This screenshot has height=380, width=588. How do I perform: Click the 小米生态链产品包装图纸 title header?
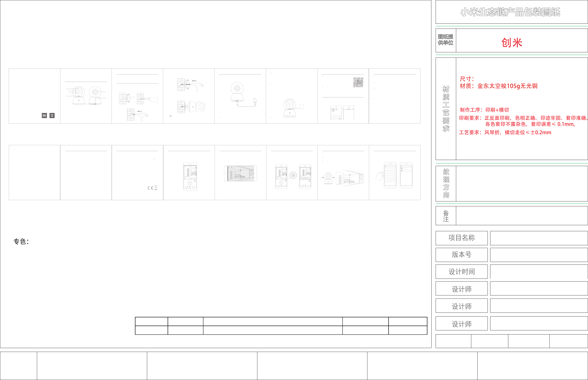[x=510, y=12]
